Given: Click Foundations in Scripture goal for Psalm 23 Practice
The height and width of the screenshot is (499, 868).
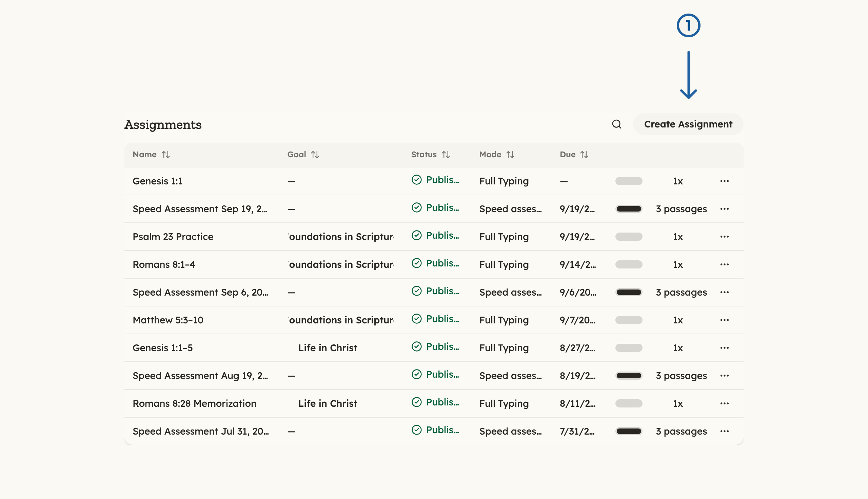Looking at the screenshot, I should coord(341,237).
